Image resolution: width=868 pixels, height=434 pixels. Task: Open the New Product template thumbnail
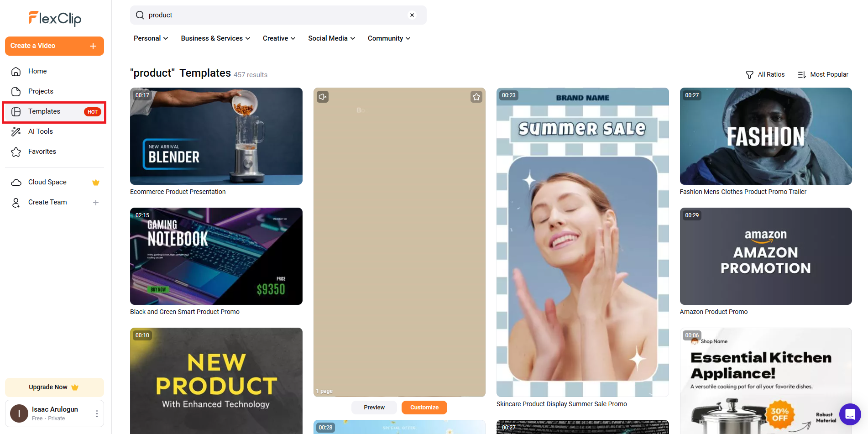point(216,381)
